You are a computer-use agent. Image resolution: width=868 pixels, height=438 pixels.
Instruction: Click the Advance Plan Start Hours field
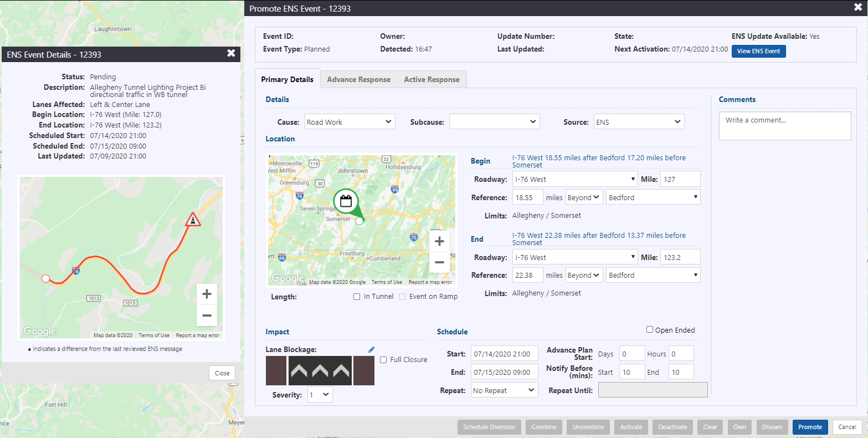[681, 354]
